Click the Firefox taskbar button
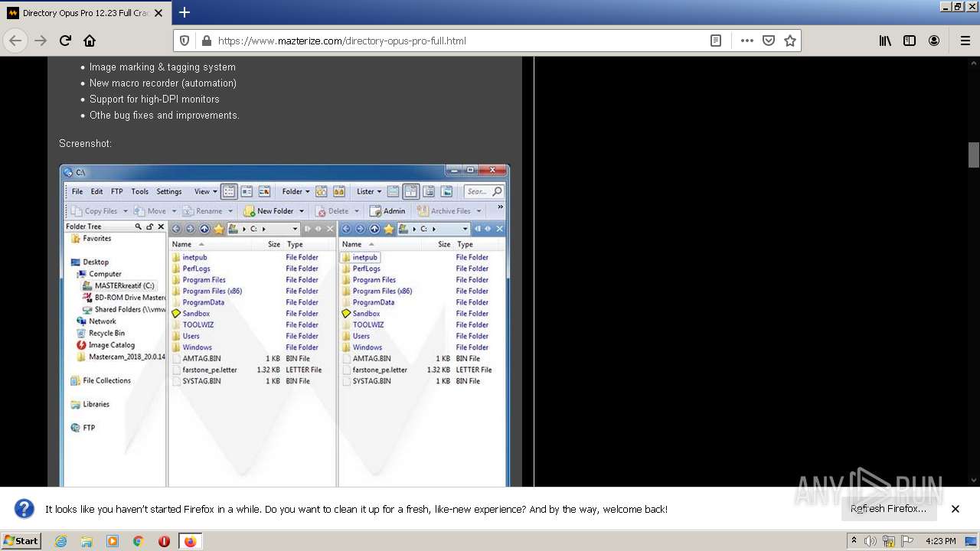 pos(190,541)
